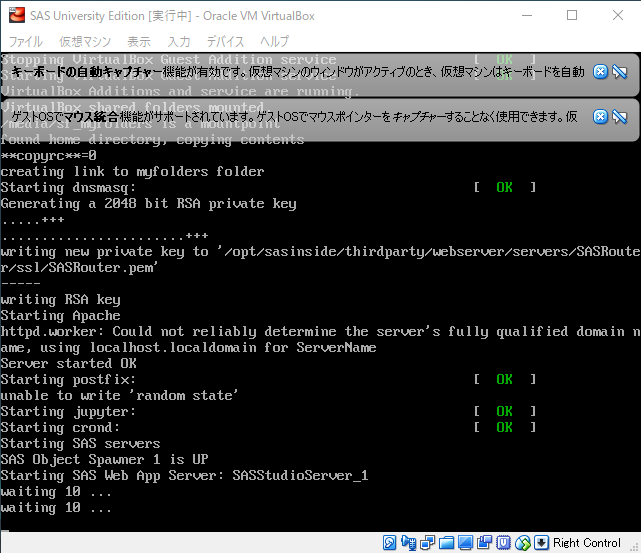641x553 pixels.
Task: Click the display status icon
Action: coord(465,543)
